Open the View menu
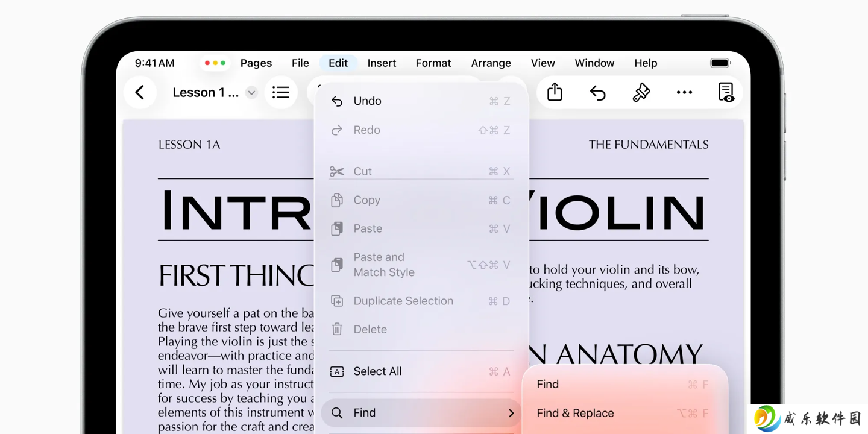 (x=542, y=63)
